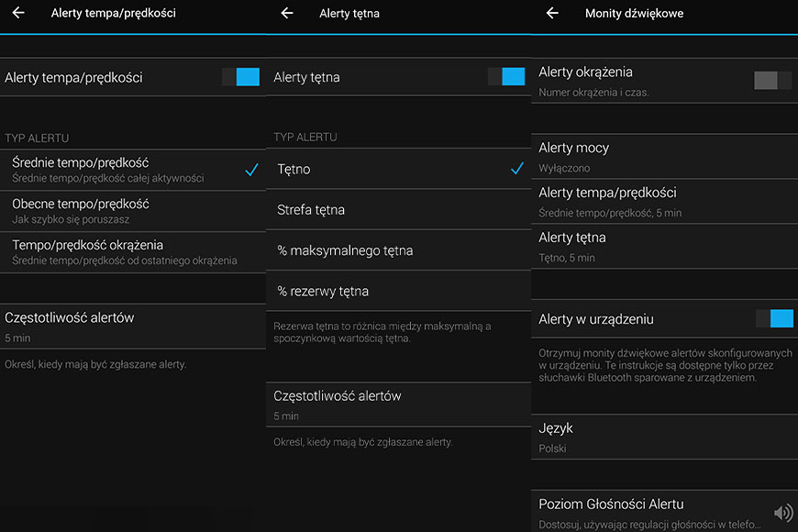Go back from Alerty tempa/prędkości screen

[18, 13]
